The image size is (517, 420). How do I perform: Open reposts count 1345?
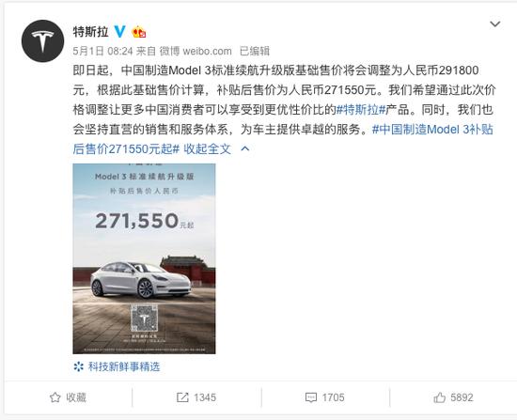pyautogui.click(x=205, y=397)
